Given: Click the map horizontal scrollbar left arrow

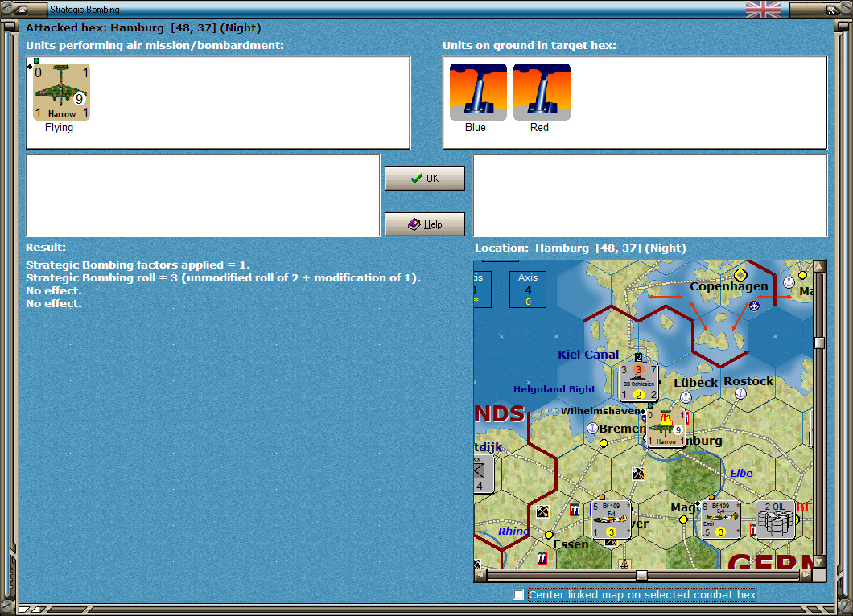Looking at the screenshot, I should [x=480, y=575].
